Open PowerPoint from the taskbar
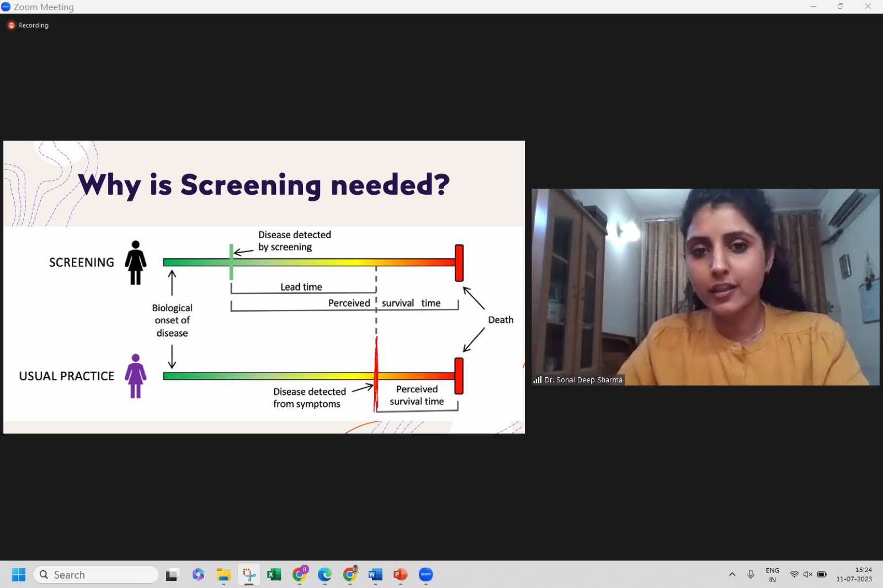This screenshot has height=588, width=883. click(399, 575)
